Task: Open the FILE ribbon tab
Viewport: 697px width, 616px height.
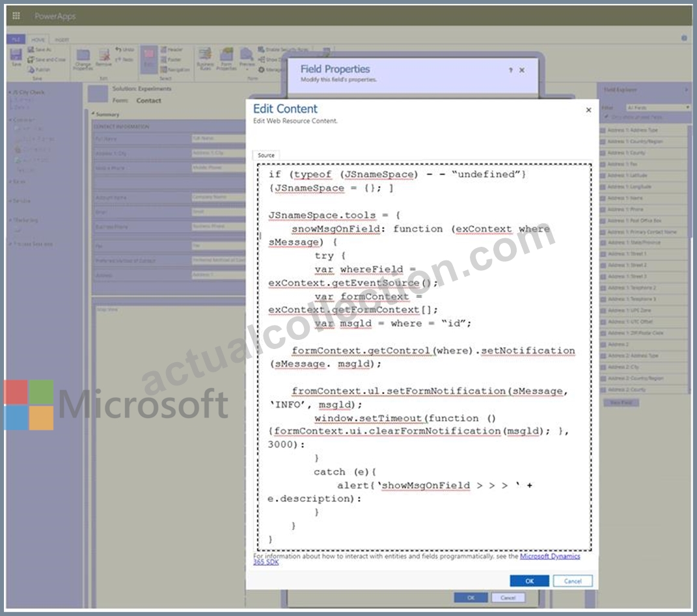Action: click(x=16, y=40)
